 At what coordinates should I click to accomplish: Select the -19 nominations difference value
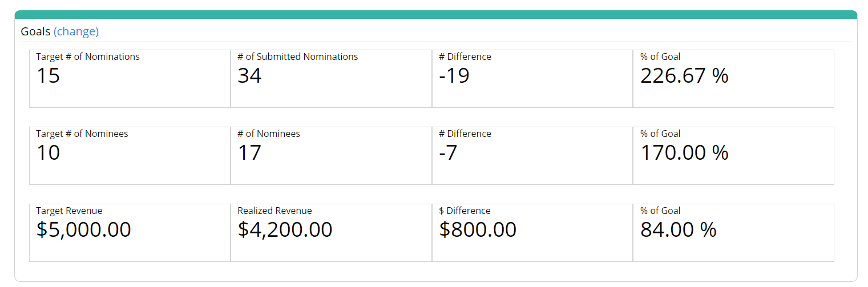tap(454, 76)
